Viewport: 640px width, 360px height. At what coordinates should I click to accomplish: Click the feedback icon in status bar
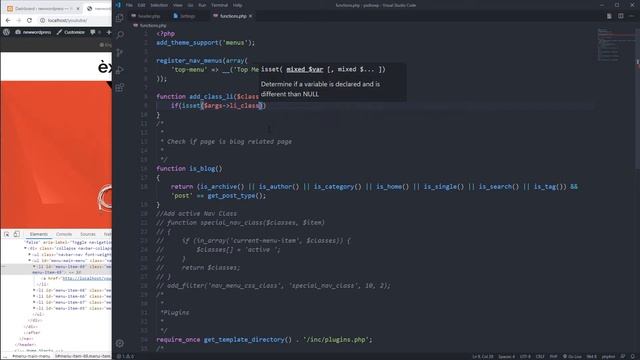coord(623,356)
